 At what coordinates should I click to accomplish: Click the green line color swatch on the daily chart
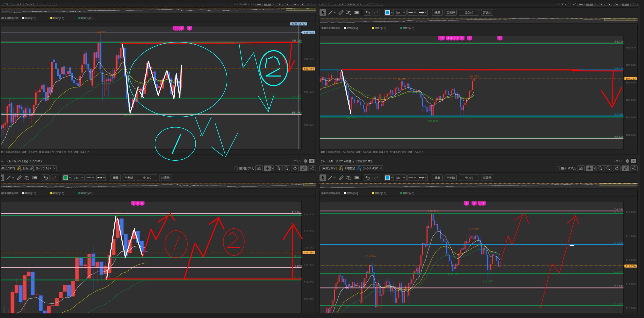66,178
